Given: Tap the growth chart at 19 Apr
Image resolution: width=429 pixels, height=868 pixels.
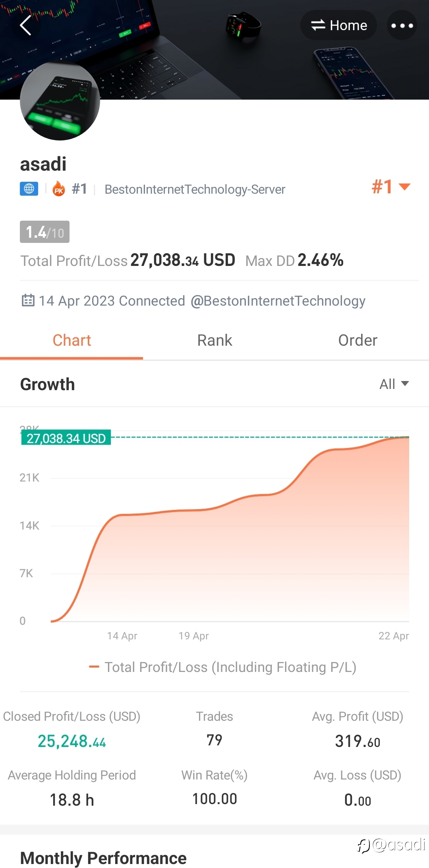Looking at the screenshot, I should tap(193, 556).
